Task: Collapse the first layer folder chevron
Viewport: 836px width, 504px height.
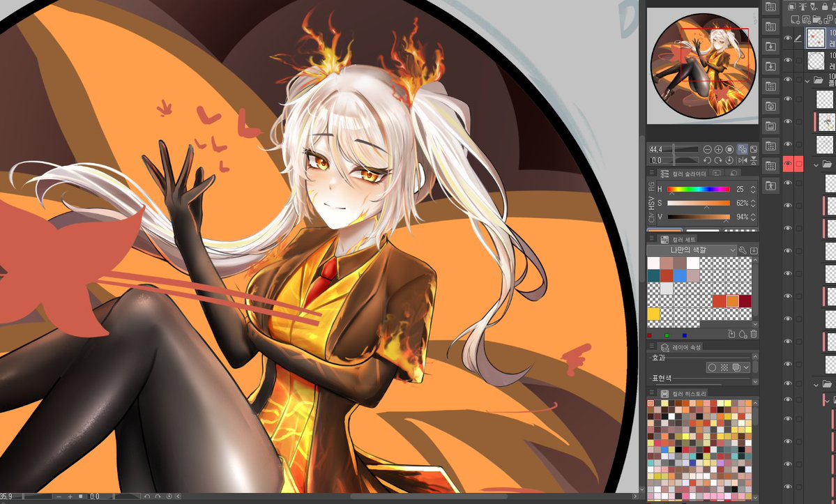Action: coord(807,81)
